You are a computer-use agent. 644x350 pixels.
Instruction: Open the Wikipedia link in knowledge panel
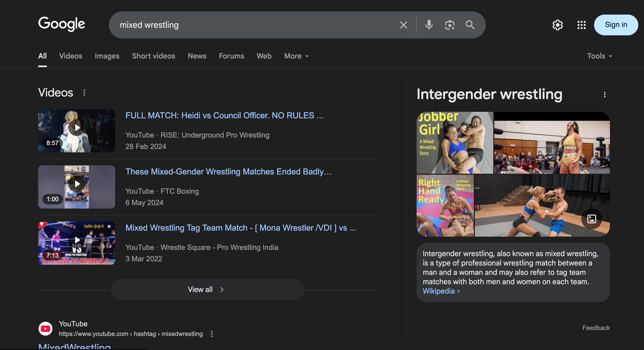coord(441,291)
